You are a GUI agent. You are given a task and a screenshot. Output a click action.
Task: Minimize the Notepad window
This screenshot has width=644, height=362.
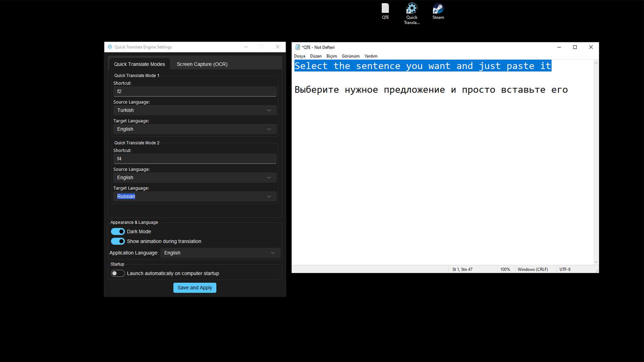tap(559, 47)
